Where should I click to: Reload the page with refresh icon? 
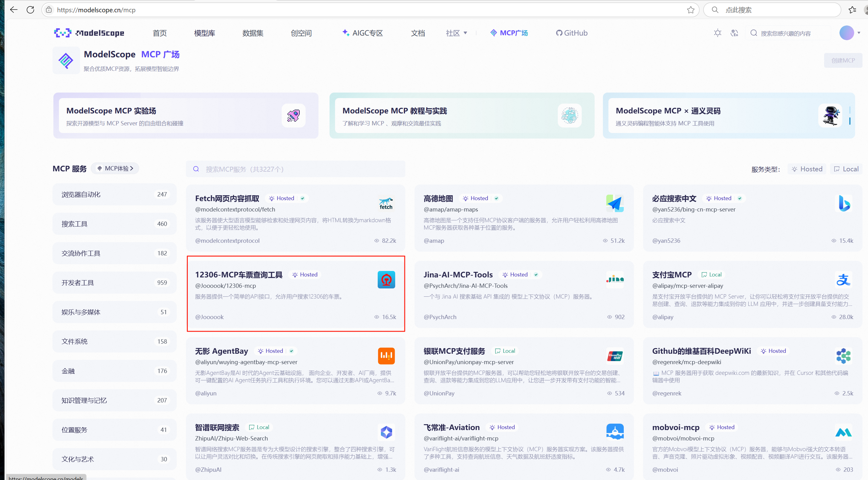[x=30, y=10]
